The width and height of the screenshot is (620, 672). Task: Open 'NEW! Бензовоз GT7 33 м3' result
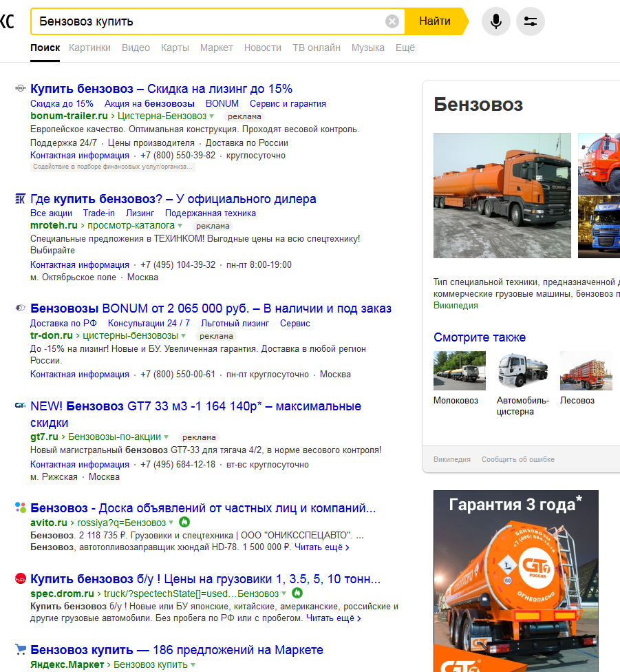(195, 414)
